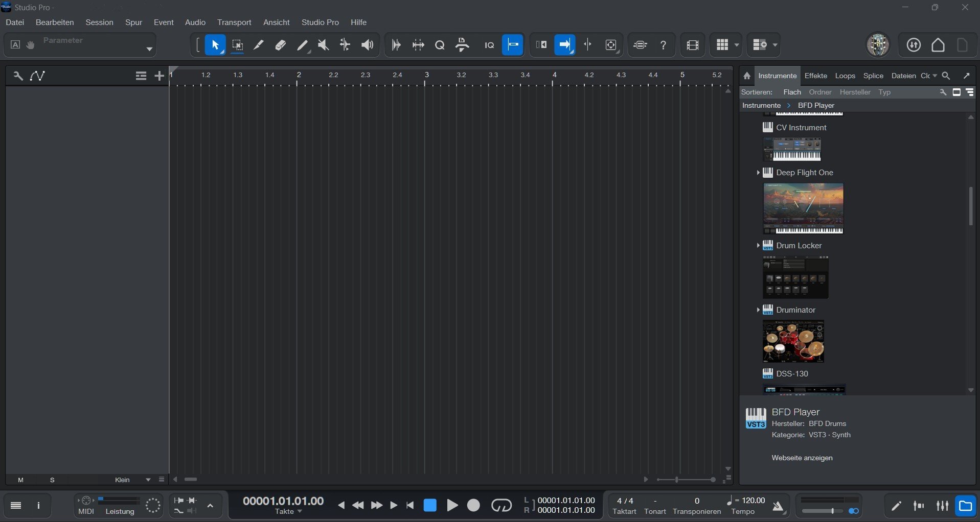Click the browser vertical scrollbar handle
This screenshot has width=980, height=522.
click(970, 206)
